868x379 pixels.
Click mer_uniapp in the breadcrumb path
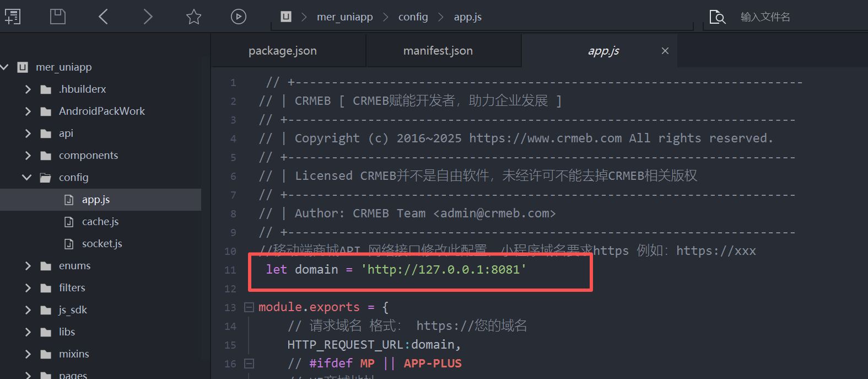(344, 17)
